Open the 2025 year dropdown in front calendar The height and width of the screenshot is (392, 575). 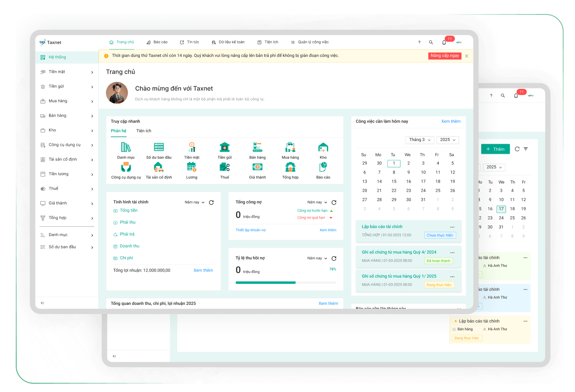[448, 140]
